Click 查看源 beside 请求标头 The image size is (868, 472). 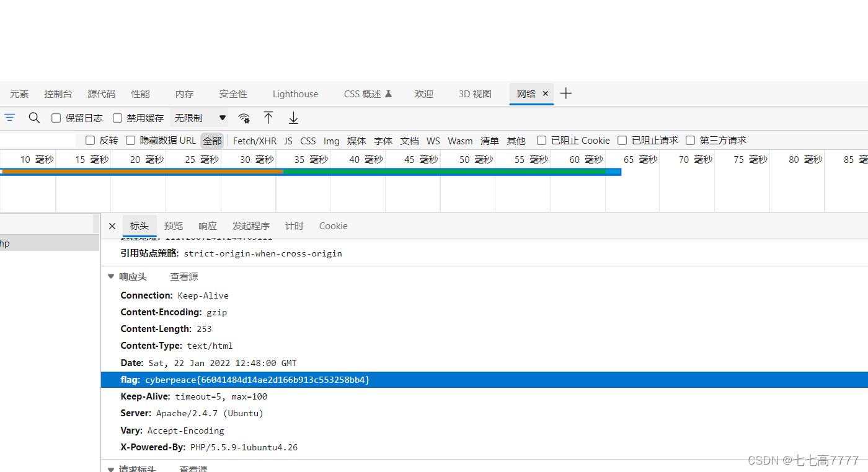pos(193,469)
